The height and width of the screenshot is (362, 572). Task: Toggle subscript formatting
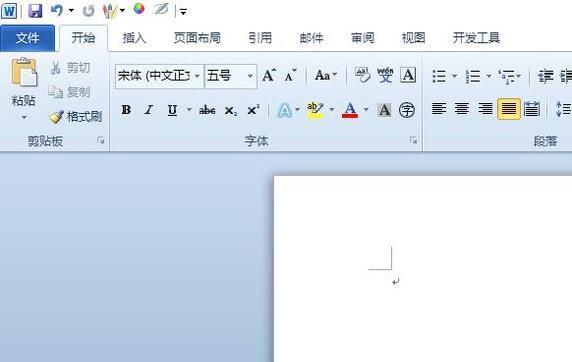click(x=231, y=110)
